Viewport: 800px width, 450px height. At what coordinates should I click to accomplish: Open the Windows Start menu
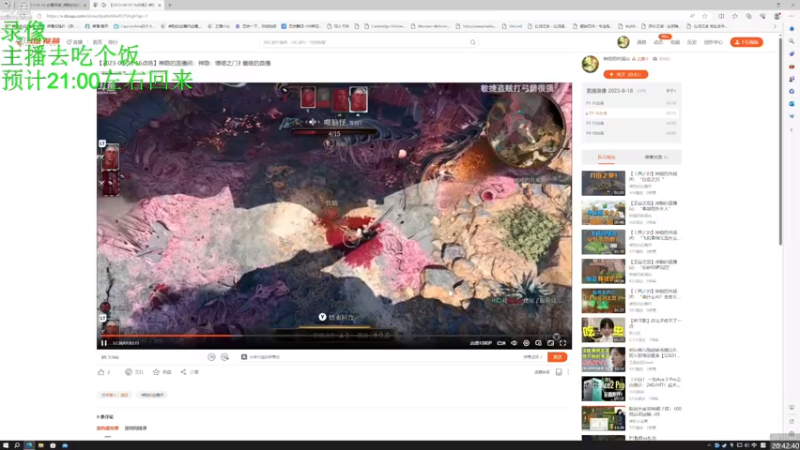pyautogui.click(x=6, y=445)
